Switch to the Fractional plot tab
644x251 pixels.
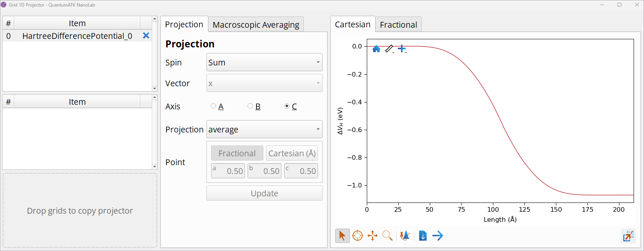(x=398, y=25)
